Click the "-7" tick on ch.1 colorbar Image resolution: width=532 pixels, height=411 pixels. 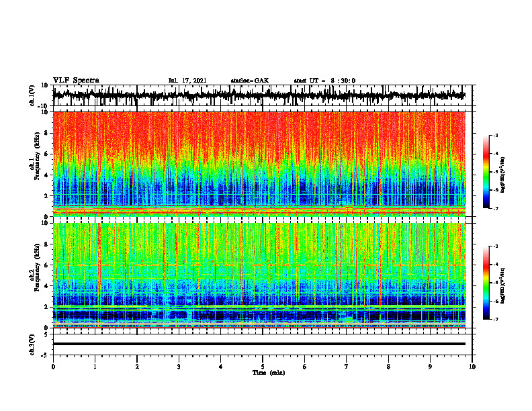pos(495,208)
